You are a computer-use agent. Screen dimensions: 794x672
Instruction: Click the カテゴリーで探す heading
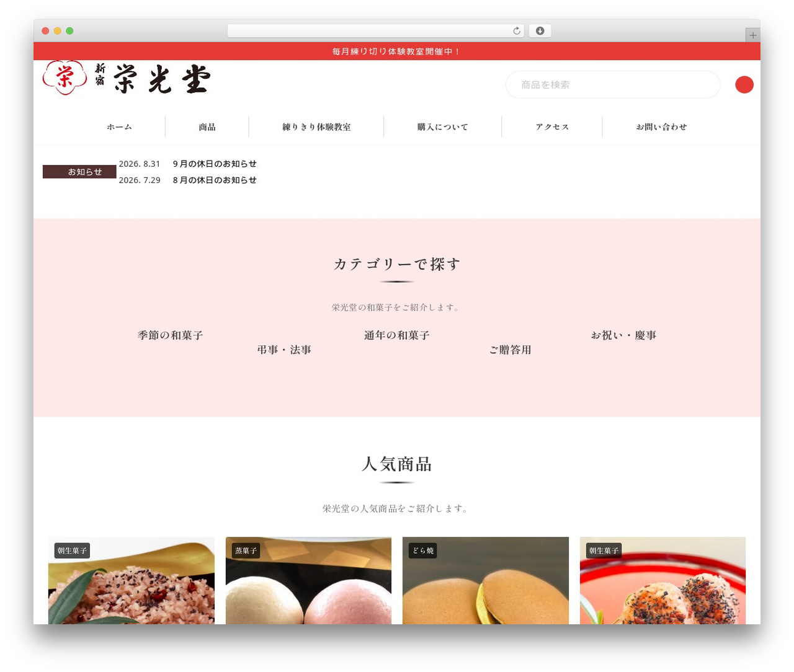point(397,264)
